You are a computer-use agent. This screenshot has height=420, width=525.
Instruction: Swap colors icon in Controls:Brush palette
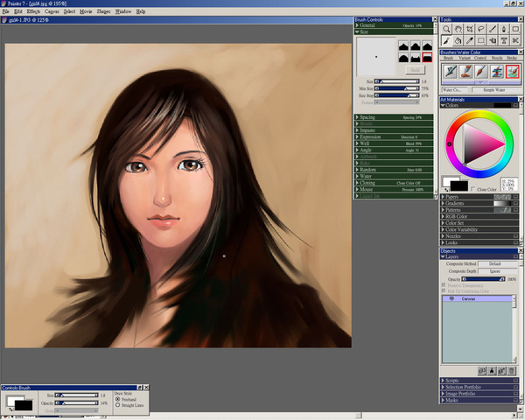click(10, 409)
